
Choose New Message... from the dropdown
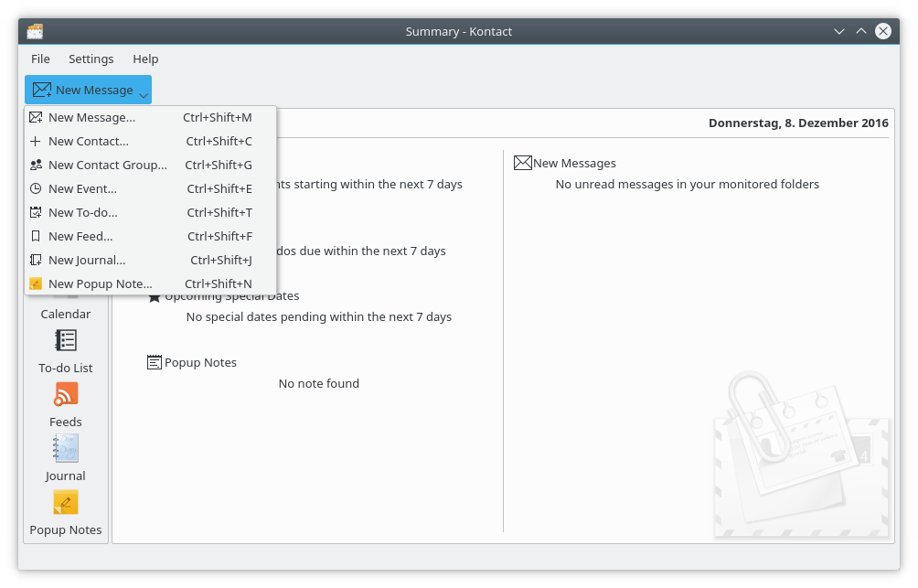pyautogui.click(x=91, y=117)
